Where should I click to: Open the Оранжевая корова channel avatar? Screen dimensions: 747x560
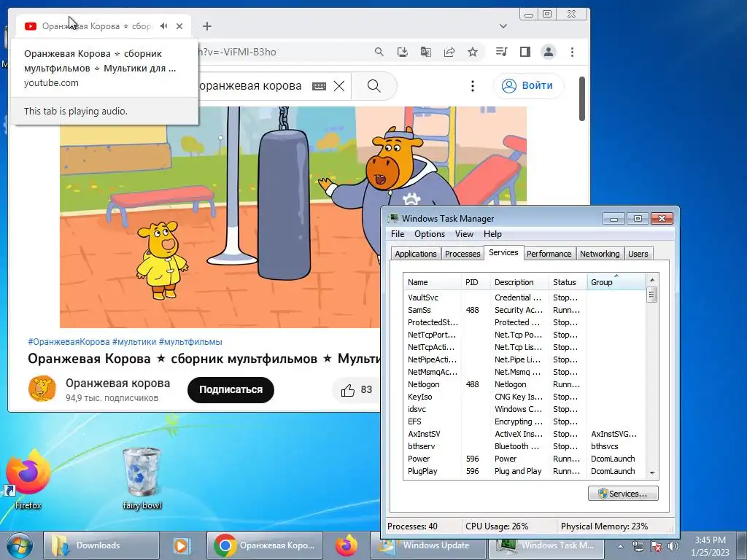(x=42, y=389)
